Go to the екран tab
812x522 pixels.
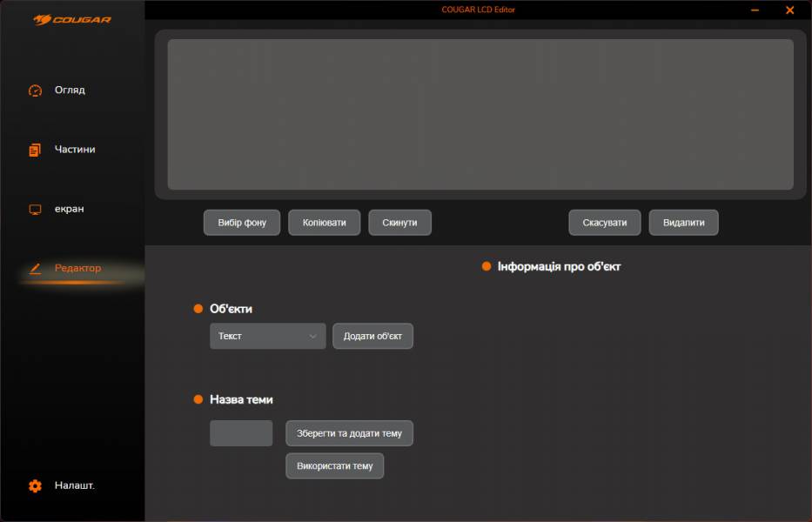tap(70, 210)
